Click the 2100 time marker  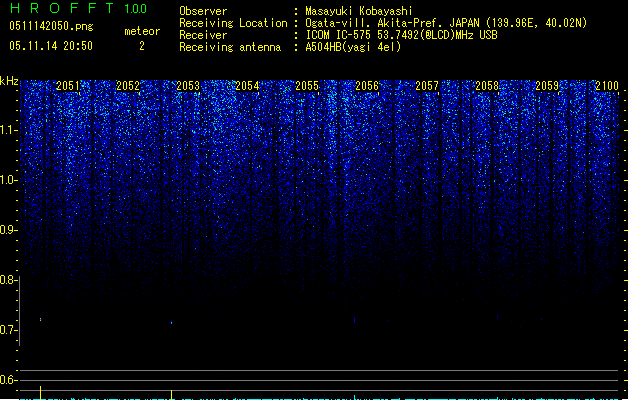[607, 86]
